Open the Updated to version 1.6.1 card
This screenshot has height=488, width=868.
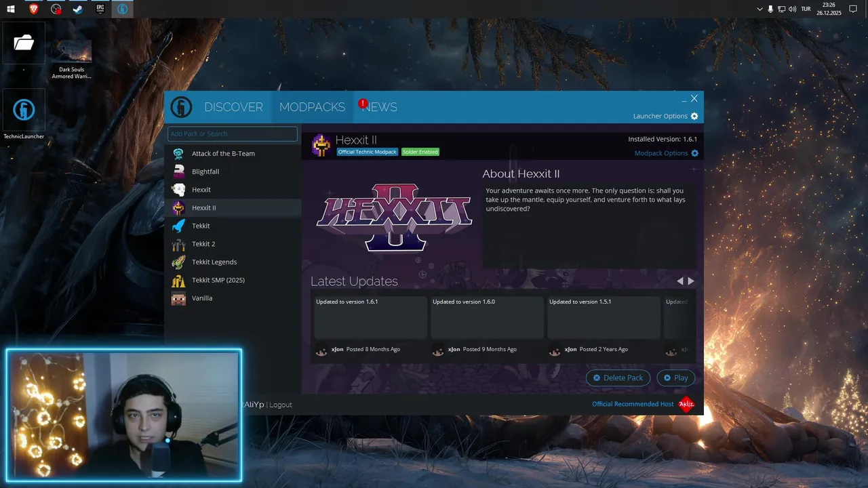coord(370,318)
